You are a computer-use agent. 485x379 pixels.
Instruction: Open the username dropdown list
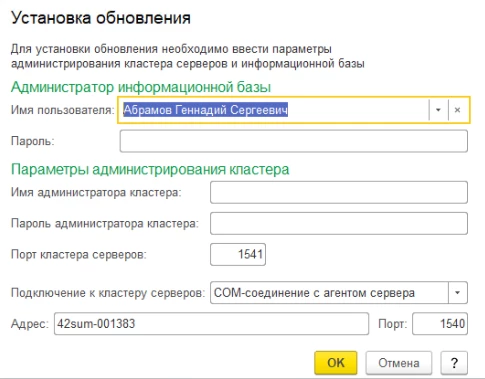coord(438,110)
